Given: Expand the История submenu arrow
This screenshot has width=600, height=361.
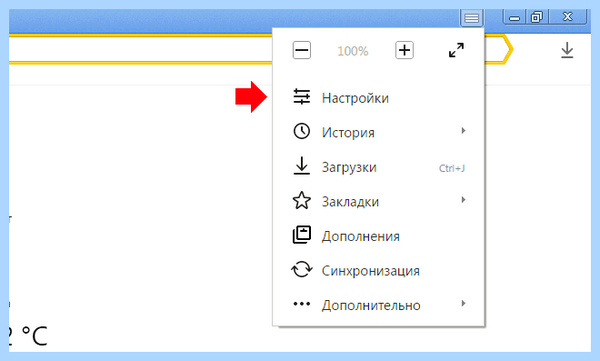Looking at the screenshot, I should tap(463, 131).
